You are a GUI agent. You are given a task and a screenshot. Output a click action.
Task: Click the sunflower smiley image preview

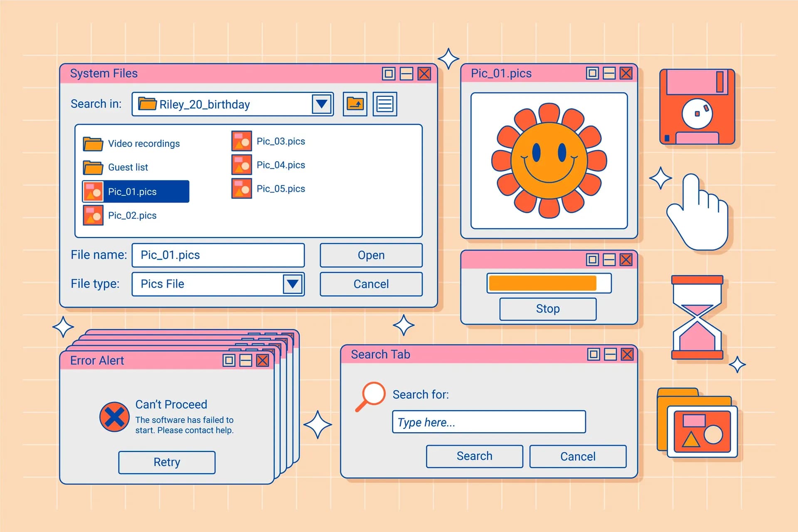click(x=549, y=161)
